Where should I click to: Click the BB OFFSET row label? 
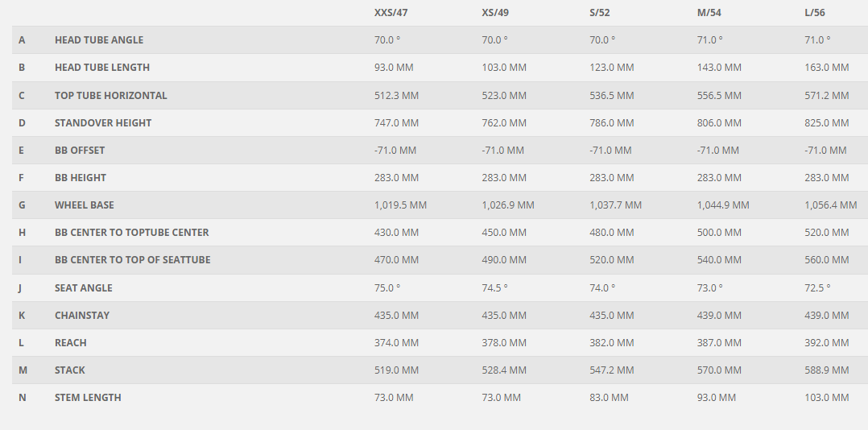tap(80, 150)
